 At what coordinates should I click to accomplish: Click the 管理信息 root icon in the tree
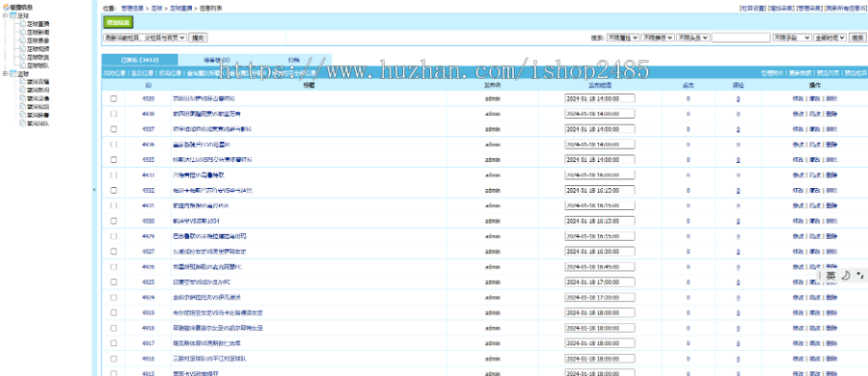pyautogui.click(x=6, y=8)
